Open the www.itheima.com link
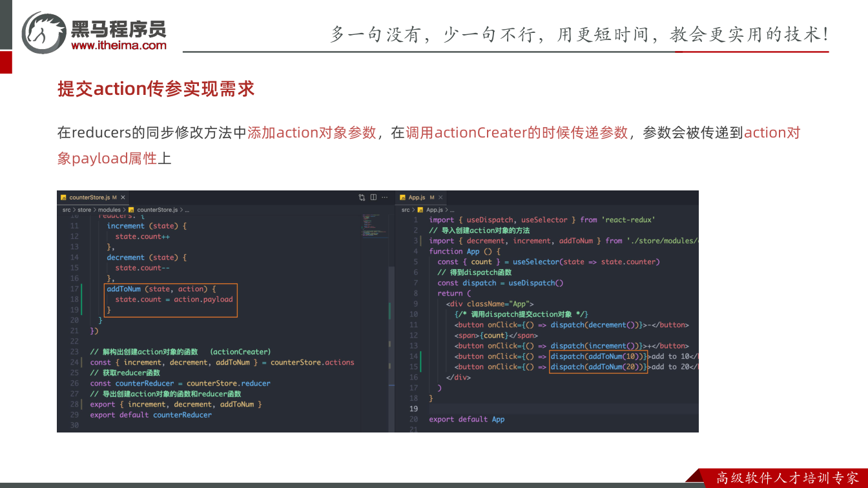The width and height of the screenshot is (868, 488). [119, 45]
